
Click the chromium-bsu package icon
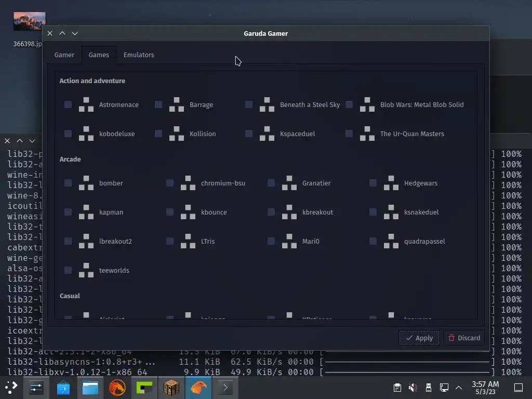(188, 183)
